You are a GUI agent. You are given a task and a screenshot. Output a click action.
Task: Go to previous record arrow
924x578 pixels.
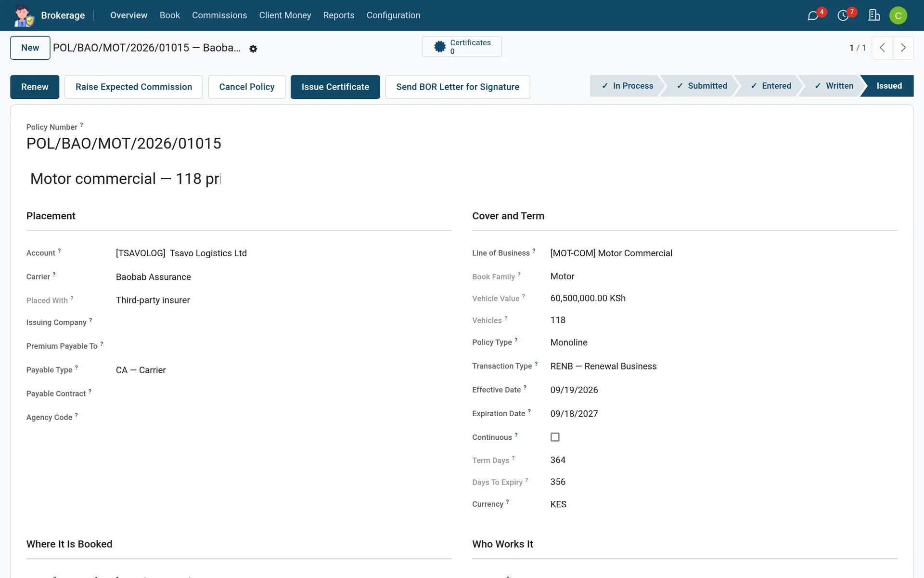click(x=882, y=48)
